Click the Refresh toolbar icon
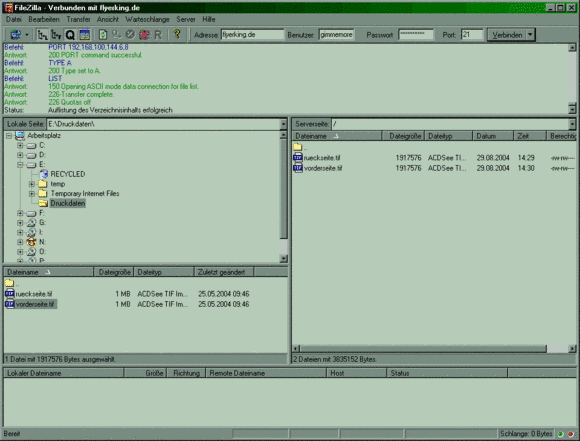Viewport: 580px width, 441px height. coord(103,35)
